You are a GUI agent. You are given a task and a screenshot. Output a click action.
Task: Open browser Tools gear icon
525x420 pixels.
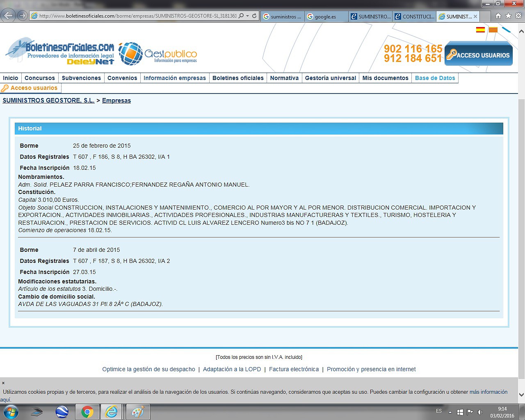[518, 16]
